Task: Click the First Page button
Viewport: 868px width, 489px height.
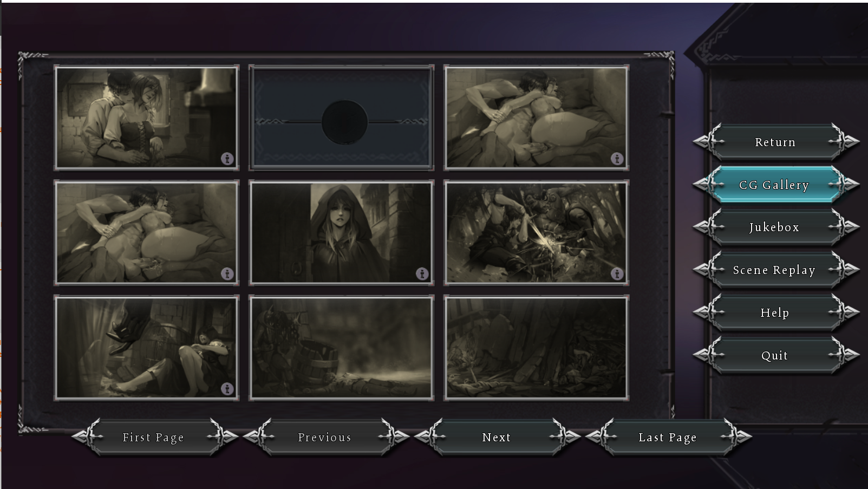Action: click(154, 437)
